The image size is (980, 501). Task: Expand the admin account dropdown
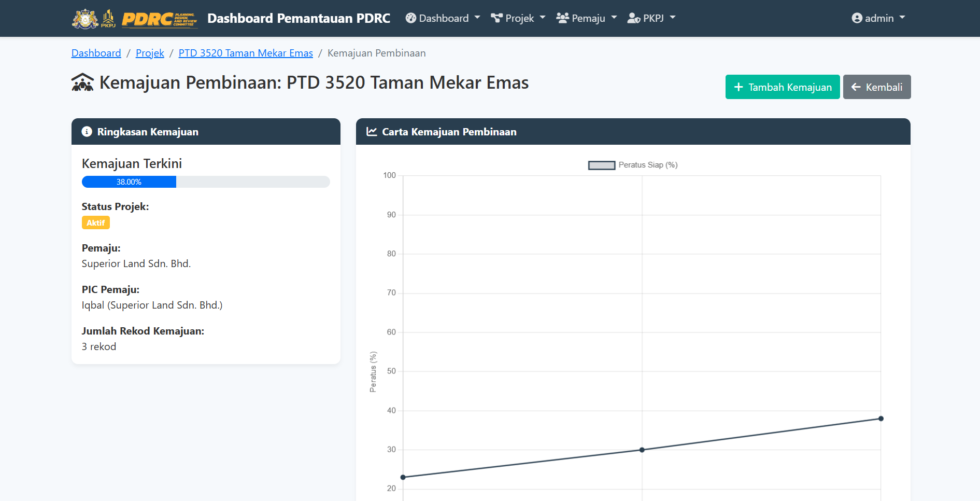(x=879, y=18)
